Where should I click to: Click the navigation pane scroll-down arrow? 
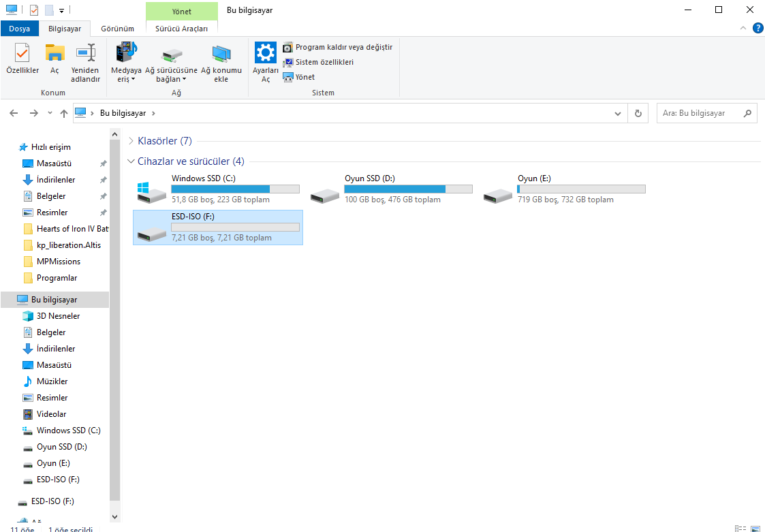[114, 516]
